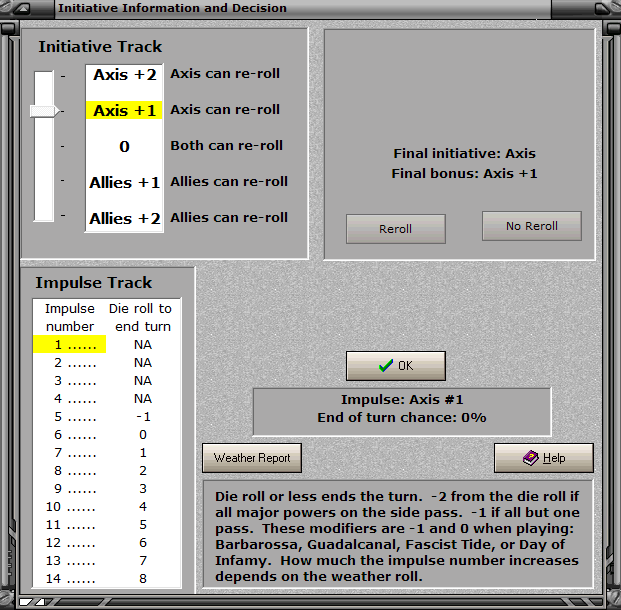Click impulse number 8 row
The image size is (621, 610).
pos(107,471)
